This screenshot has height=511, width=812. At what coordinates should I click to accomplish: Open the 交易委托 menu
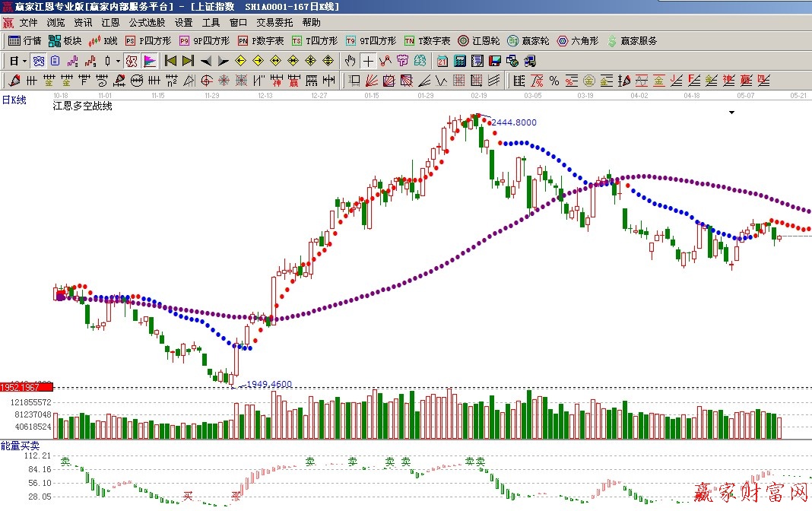click(x=274, y=23)
